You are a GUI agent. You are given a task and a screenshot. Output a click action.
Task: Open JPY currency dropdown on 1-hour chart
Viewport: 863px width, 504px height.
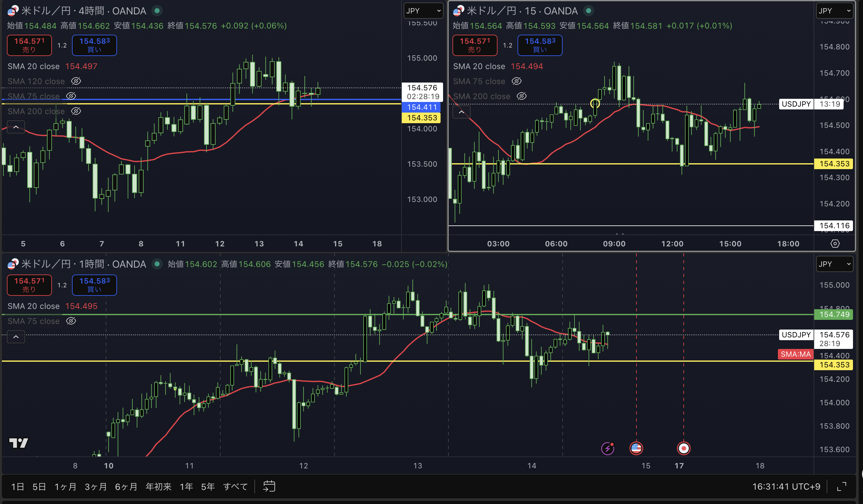coord(834,264)
